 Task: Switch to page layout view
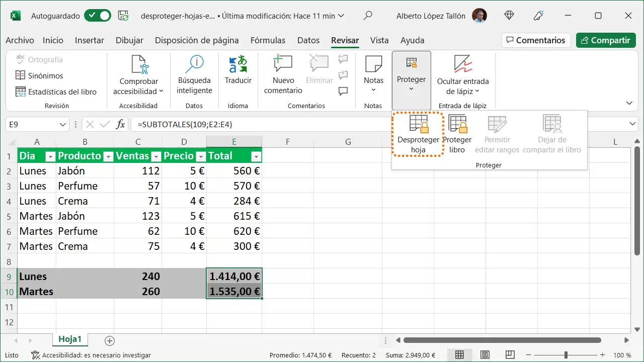[485, 355]
